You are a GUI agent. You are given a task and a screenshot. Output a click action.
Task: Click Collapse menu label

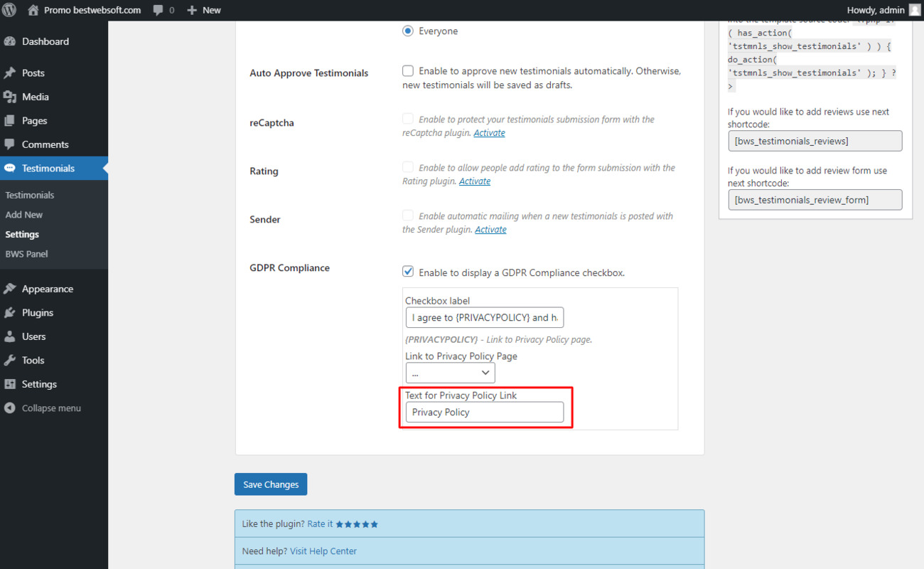(51, 408)
